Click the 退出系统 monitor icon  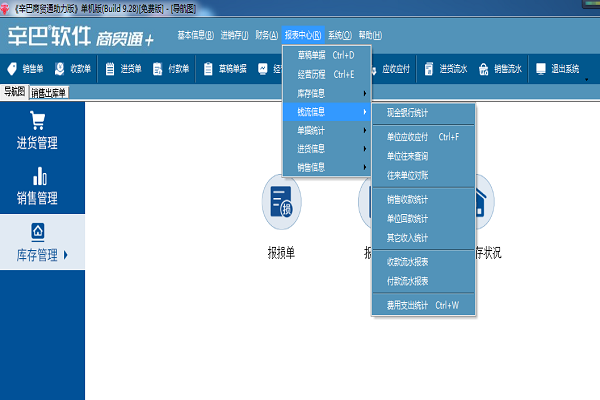click(541, 69)
